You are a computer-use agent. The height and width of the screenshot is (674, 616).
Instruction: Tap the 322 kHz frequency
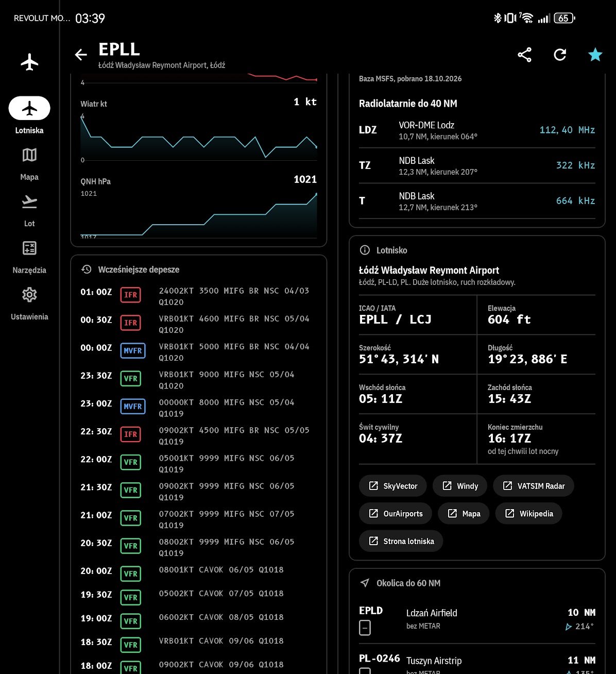(575, 165)
